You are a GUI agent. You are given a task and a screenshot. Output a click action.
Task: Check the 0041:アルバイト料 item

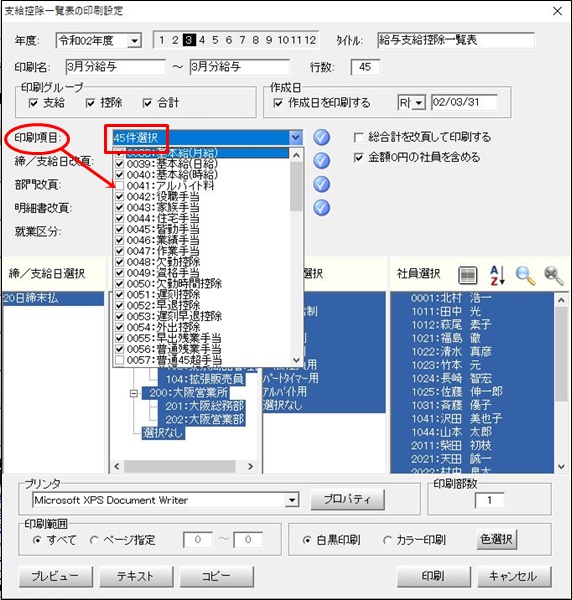point(119,186)
